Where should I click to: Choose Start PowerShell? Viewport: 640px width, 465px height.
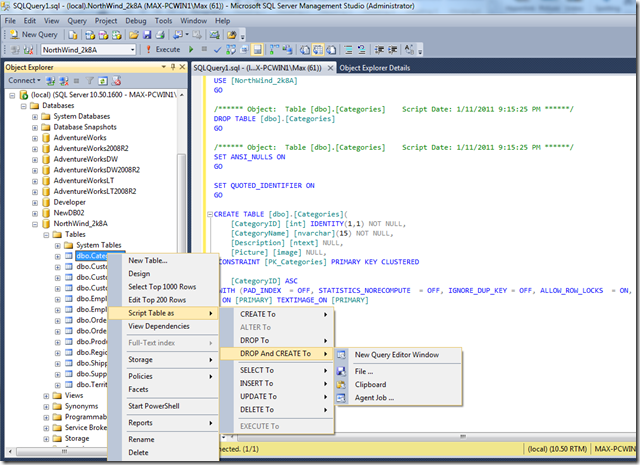(x=162, y=406)
